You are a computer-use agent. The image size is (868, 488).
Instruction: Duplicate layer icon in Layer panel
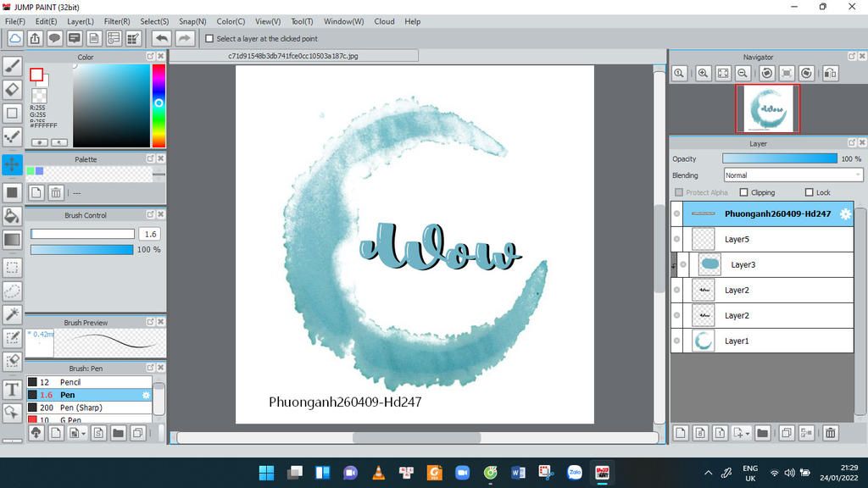[x=786, y=433]
